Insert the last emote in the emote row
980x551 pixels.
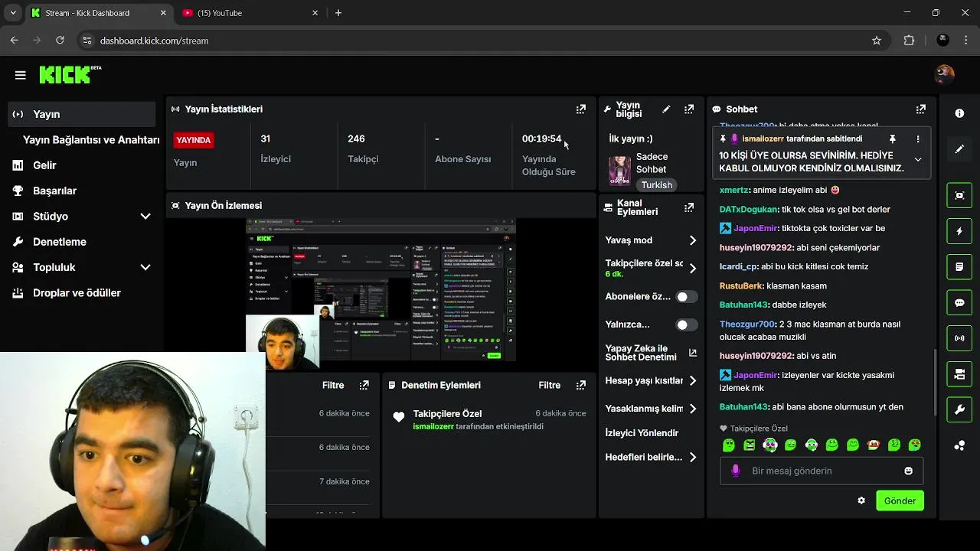point(914,445)
